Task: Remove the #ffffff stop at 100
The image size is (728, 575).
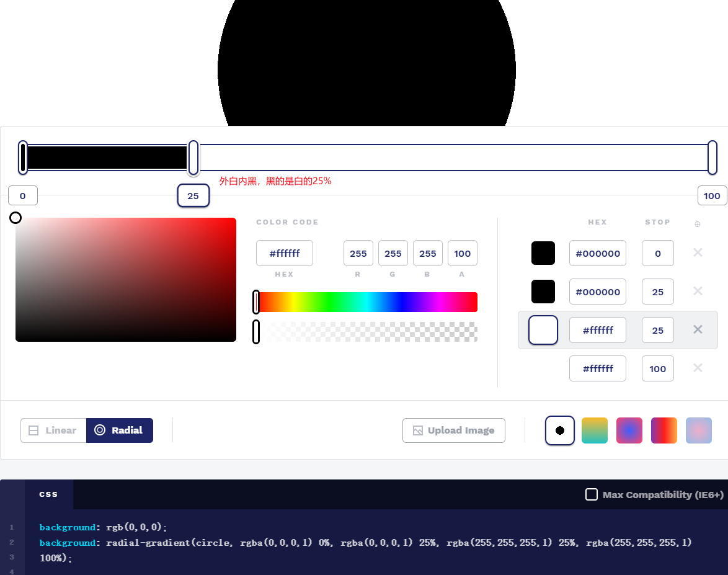Action: [x=698, y=368]
